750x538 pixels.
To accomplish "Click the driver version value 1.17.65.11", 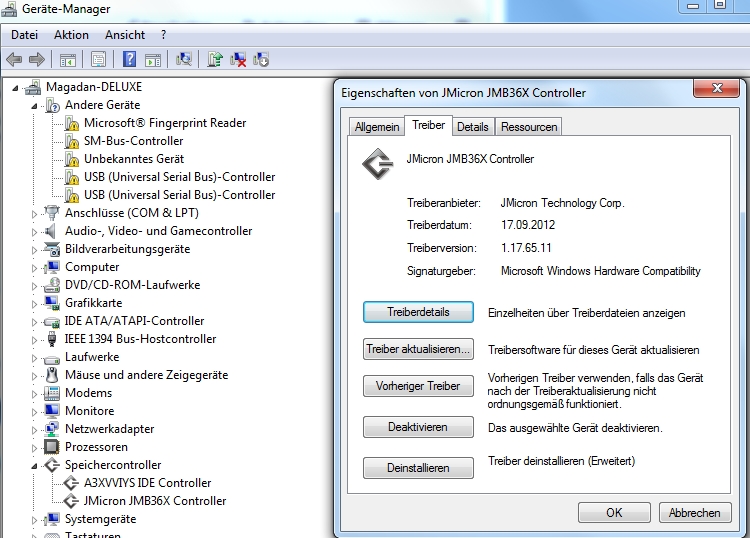I will (526, 248).
